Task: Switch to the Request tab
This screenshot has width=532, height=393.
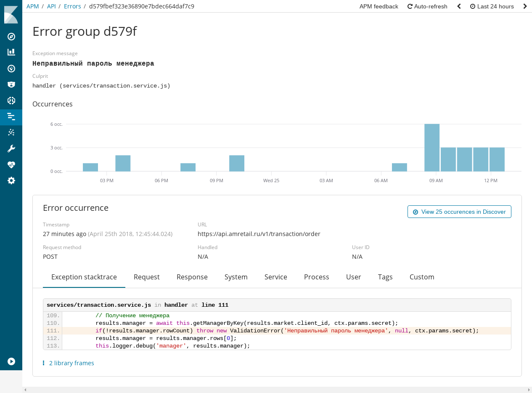Action: pos(147,277)
